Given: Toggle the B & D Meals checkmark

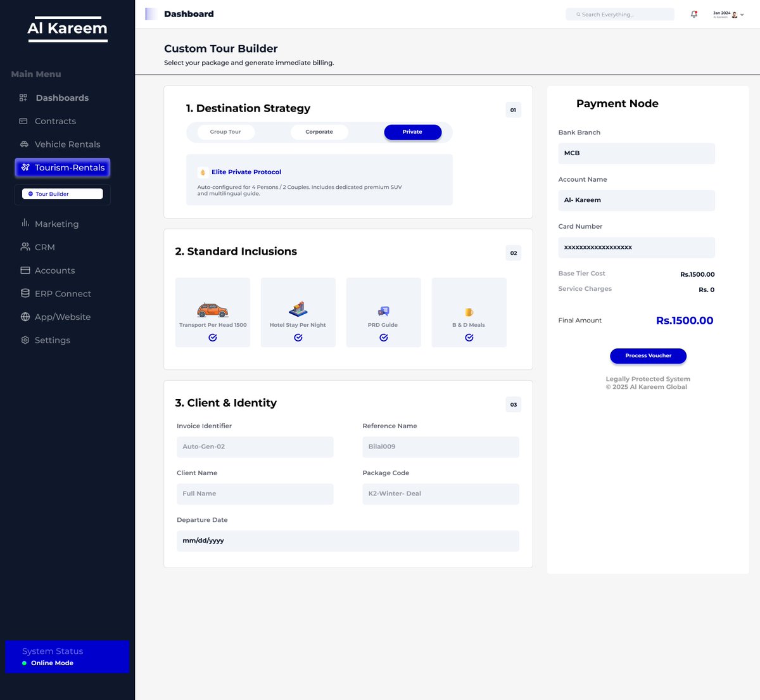Looking at the screenshot, I should pyautogui.click(x=469, y=338).
